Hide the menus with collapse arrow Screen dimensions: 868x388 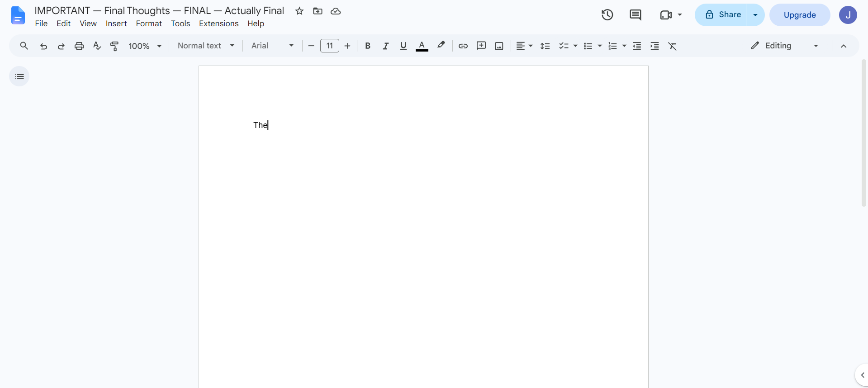(844, 46)
